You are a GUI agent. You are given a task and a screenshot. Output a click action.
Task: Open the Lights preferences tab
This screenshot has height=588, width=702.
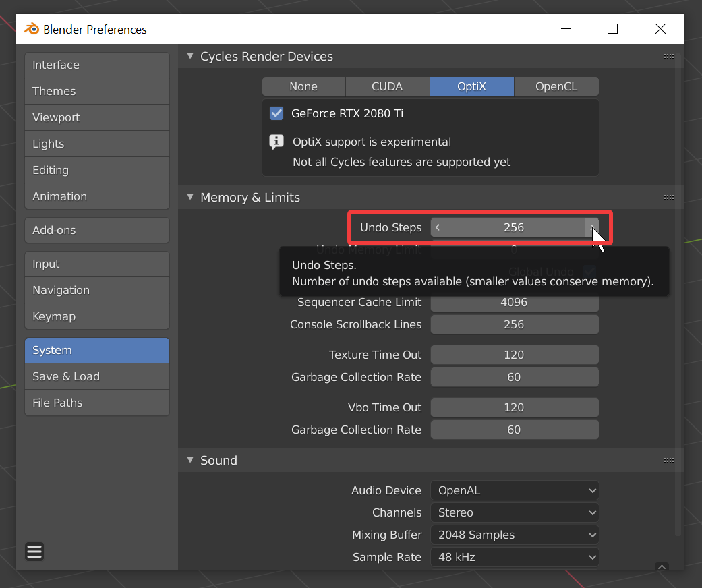97,144
